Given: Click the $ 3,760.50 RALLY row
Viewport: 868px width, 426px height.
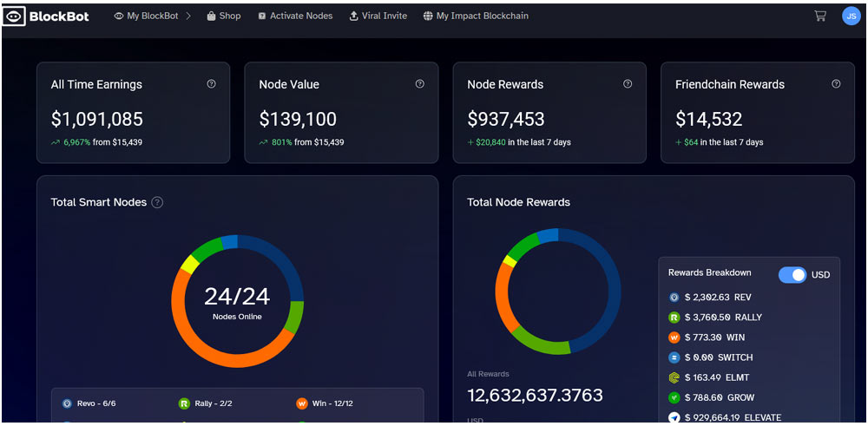Looking at the screenshot, I should click(x=715, y=318).
